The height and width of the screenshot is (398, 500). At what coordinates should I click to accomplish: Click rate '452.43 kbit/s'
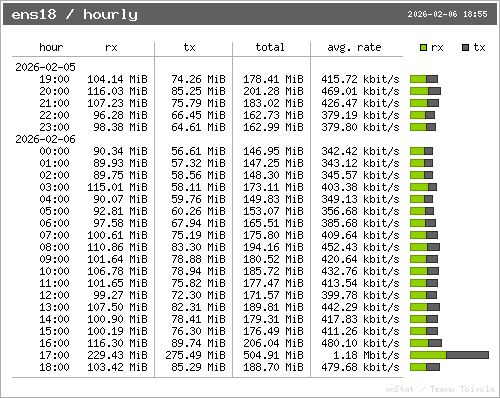(x=360, y=247)
